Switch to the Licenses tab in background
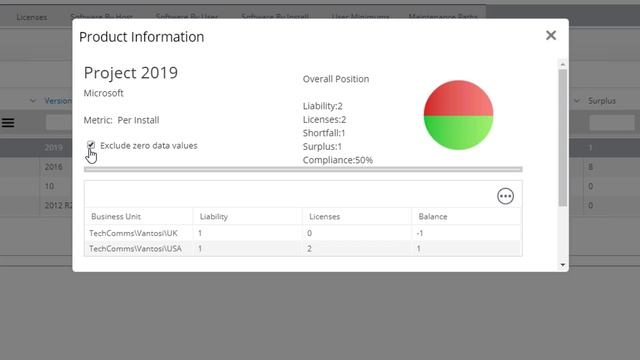640x360 pixels. click(31, 17)
